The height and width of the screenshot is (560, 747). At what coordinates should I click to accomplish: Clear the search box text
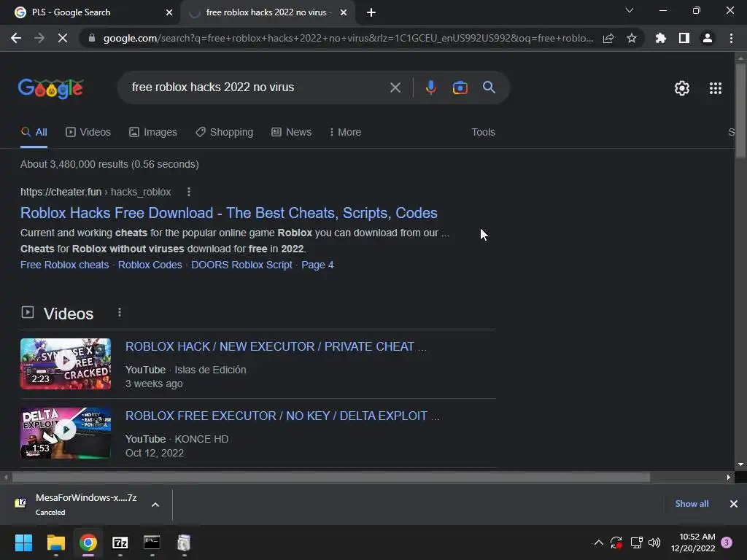(395, 87)
